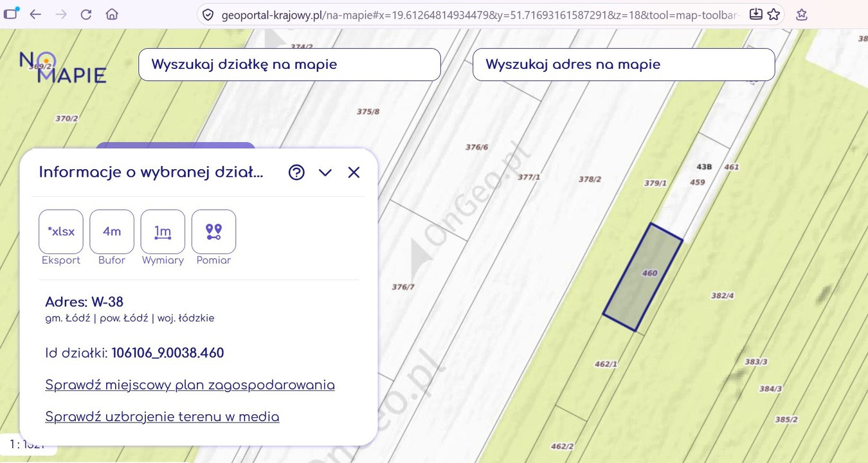Click the highlighted parcel 460 on map
868x463 pixels.
pos(642,277)
